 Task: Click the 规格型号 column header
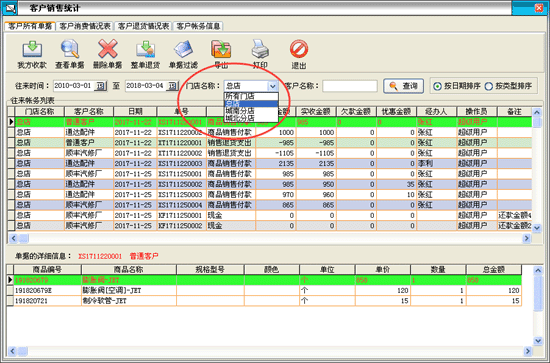point(210,269)
